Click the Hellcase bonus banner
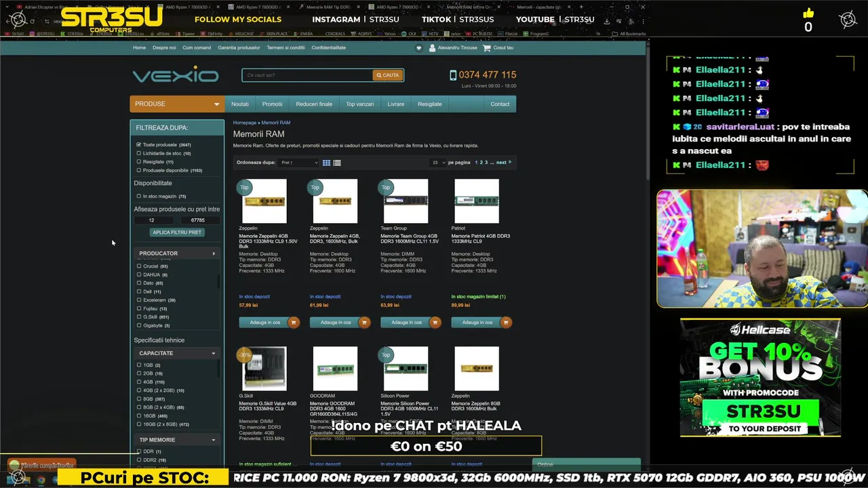 pos(760,378)
